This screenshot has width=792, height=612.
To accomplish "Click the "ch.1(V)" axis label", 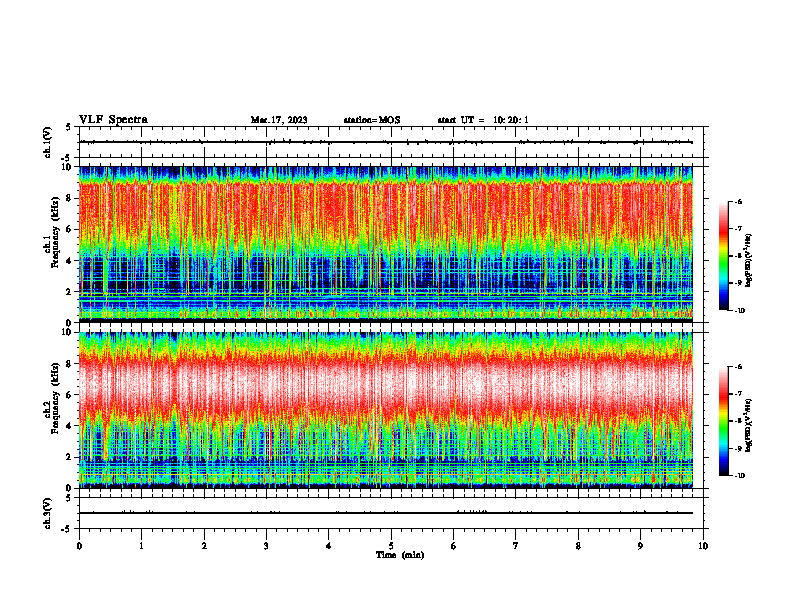I will click(x=48, y=142).
